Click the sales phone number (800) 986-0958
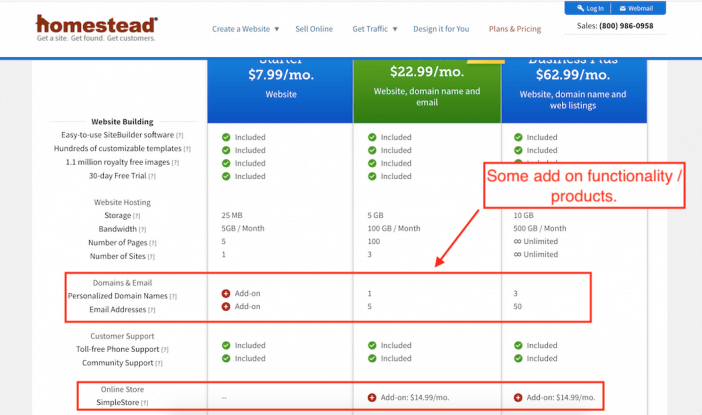Screen dimensions: 702x415 [626, 26]
